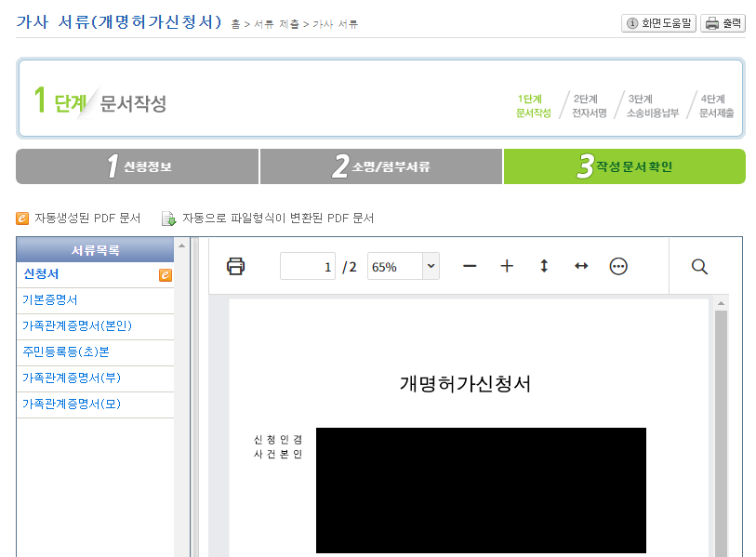
Task: Click PDF viewer vertical scrollbar thumb
Action: [x=721, y=433]
